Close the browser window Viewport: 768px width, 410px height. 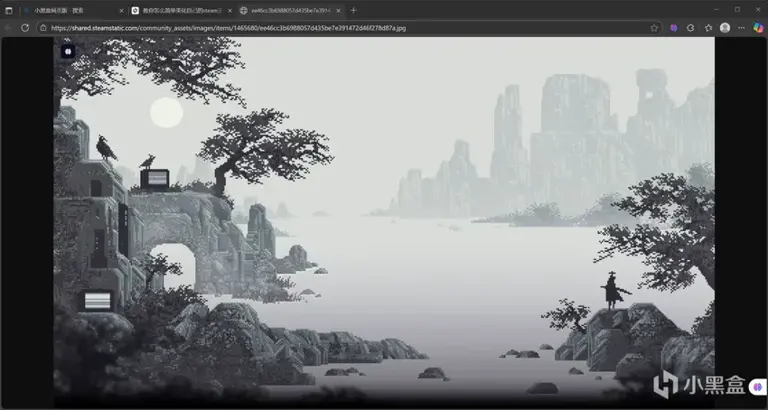[x=758, y=10]
